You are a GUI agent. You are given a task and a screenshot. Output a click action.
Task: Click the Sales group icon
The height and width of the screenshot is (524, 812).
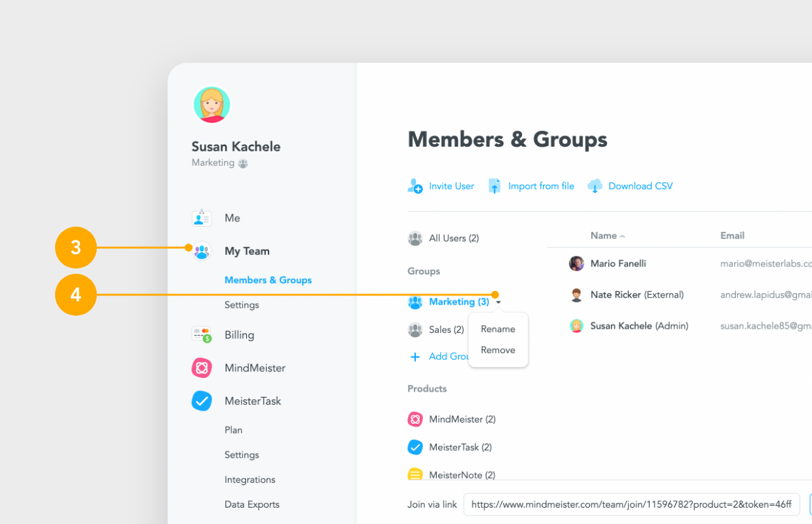pos(415,330)
